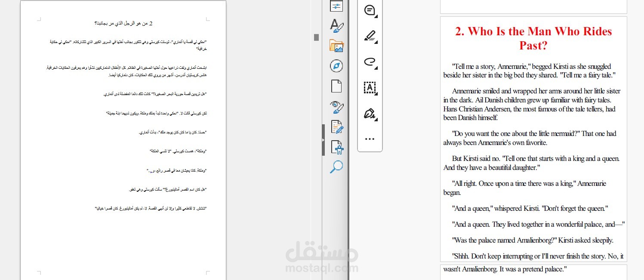This screenshot has height=280, width=644.
Task: Click the line "wasn't Amalienborg. It was a pretend palace."
Action: pos(505,269)
